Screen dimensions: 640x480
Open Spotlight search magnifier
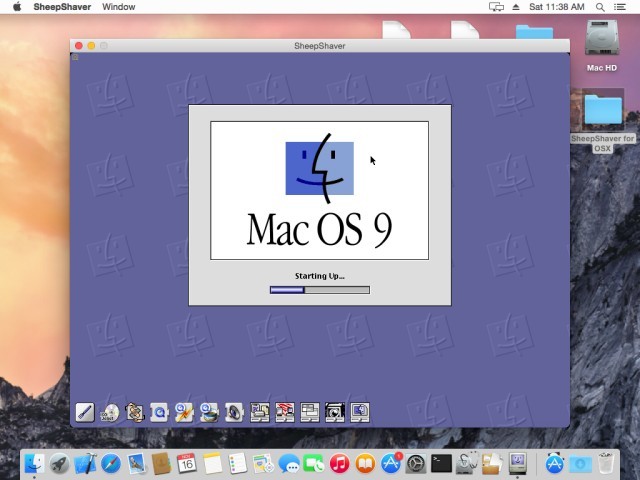(600, 7)
